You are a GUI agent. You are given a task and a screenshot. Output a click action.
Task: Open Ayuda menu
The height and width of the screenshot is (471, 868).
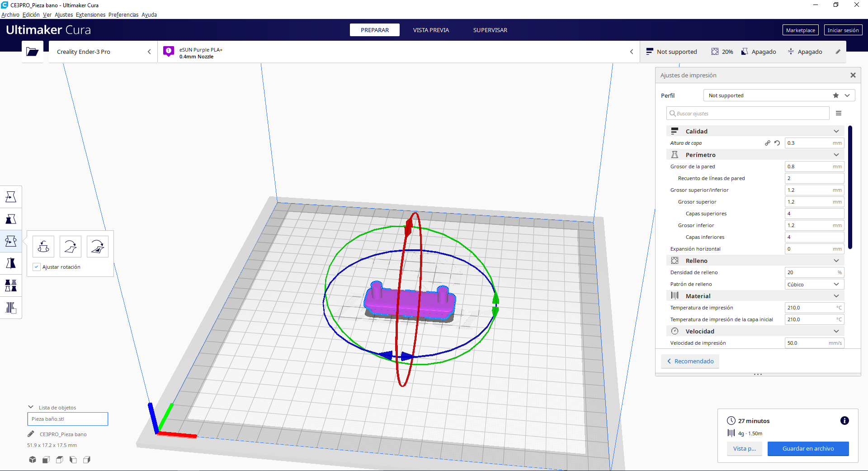149,14
